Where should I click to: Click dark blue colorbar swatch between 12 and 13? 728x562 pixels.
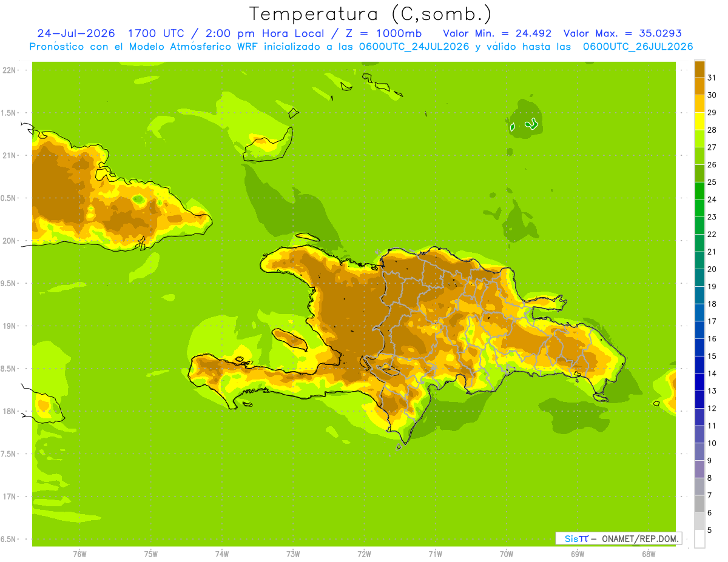[699, 400]
